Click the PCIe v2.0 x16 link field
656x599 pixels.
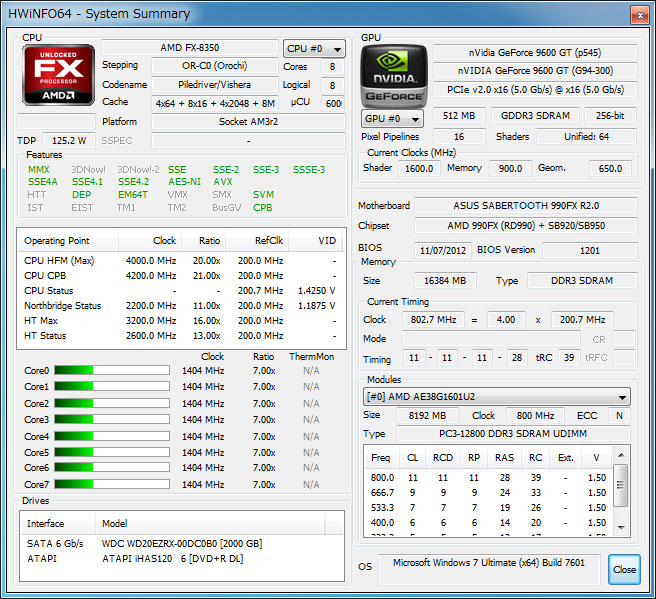tap(535, 90)
